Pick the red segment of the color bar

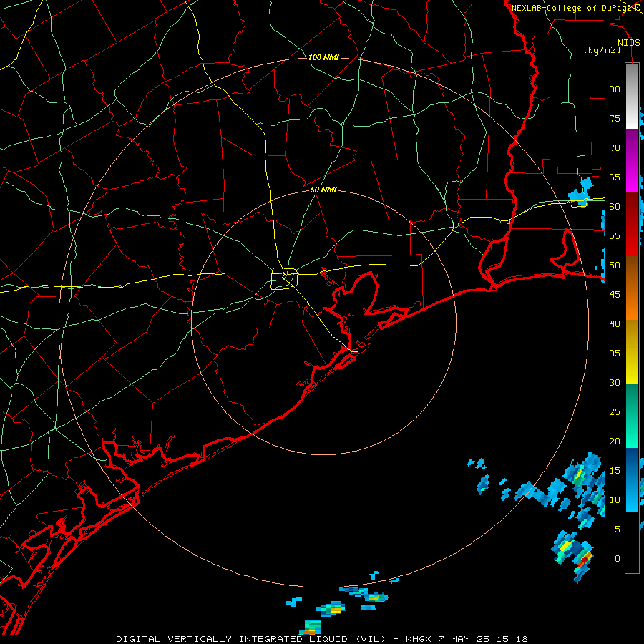[632, 225]
